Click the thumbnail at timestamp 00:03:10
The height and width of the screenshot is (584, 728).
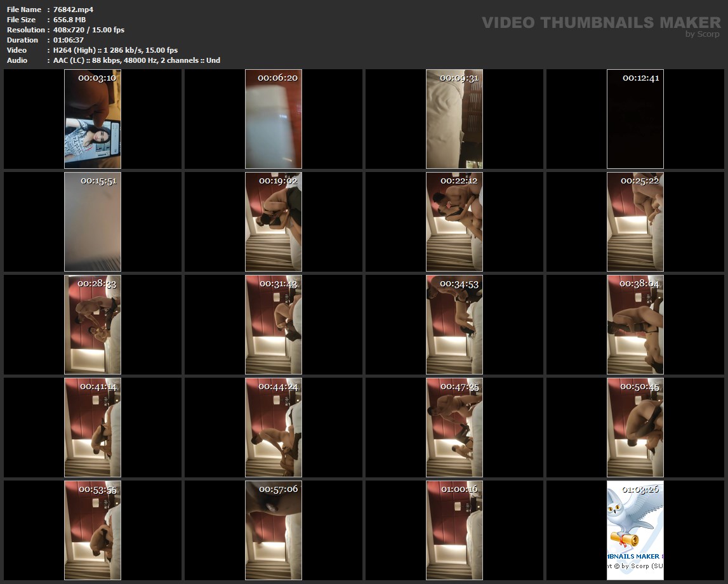(x=93, y=119)
